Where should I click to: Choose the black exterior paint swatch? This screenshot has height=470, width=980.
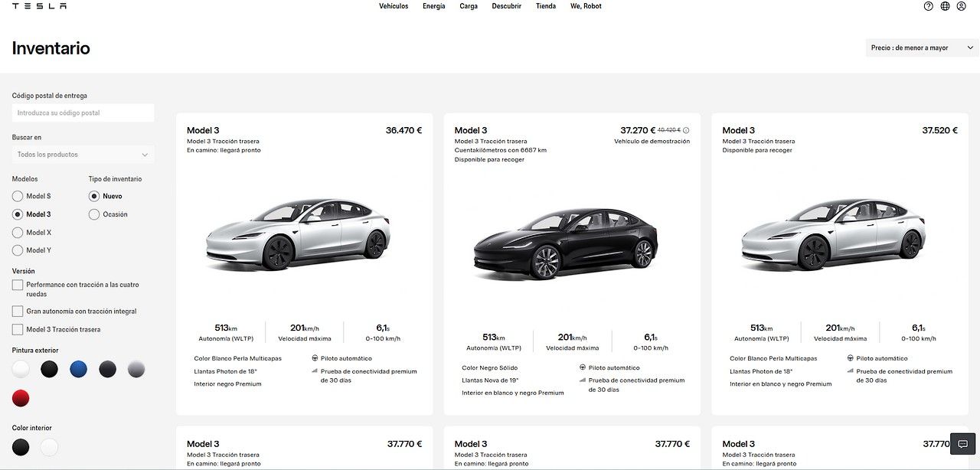tap(49, 370)
